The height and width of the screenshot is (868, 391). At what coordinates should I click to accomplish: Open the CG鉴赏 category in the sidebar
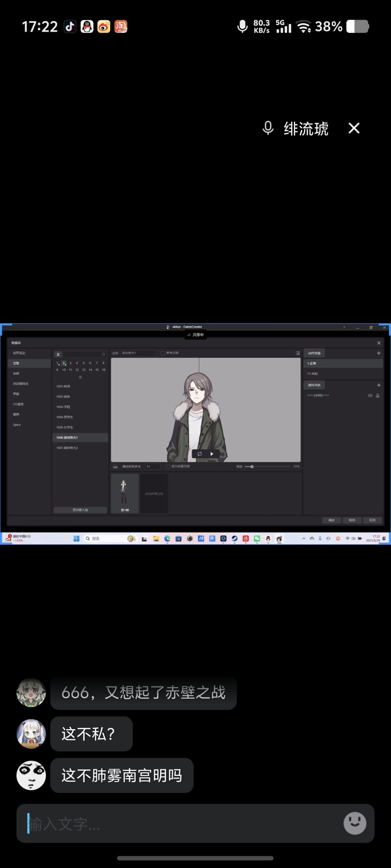click(29, 404)
